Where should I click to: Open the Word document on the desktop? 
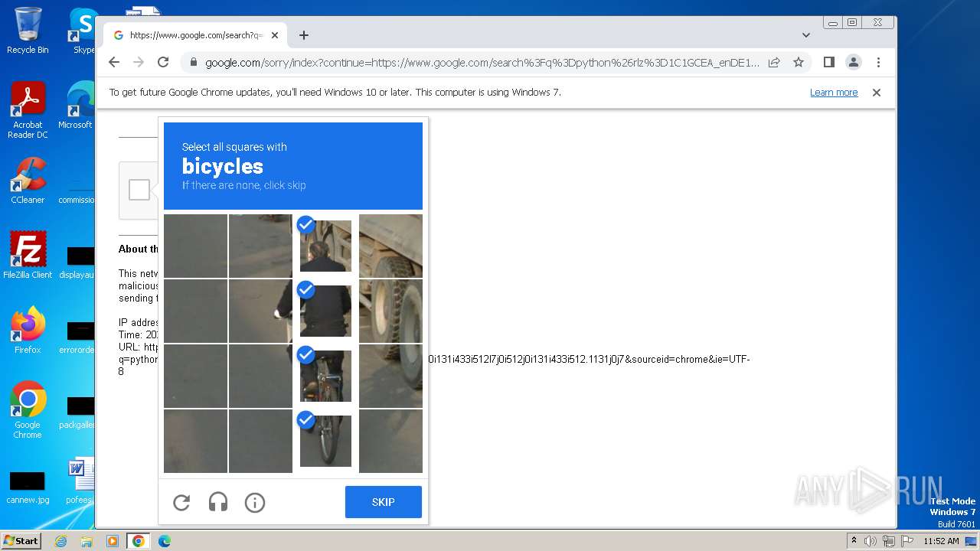(x=80, y=482)
